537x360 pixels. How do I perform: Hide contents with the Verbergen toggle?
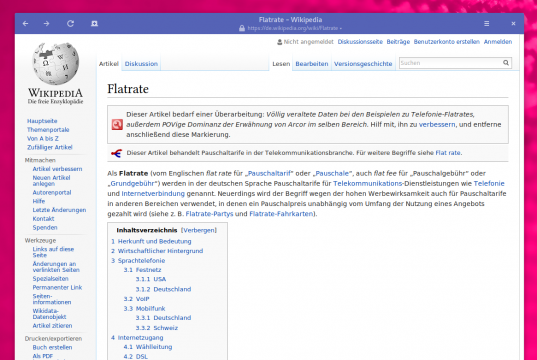(199, 230)
